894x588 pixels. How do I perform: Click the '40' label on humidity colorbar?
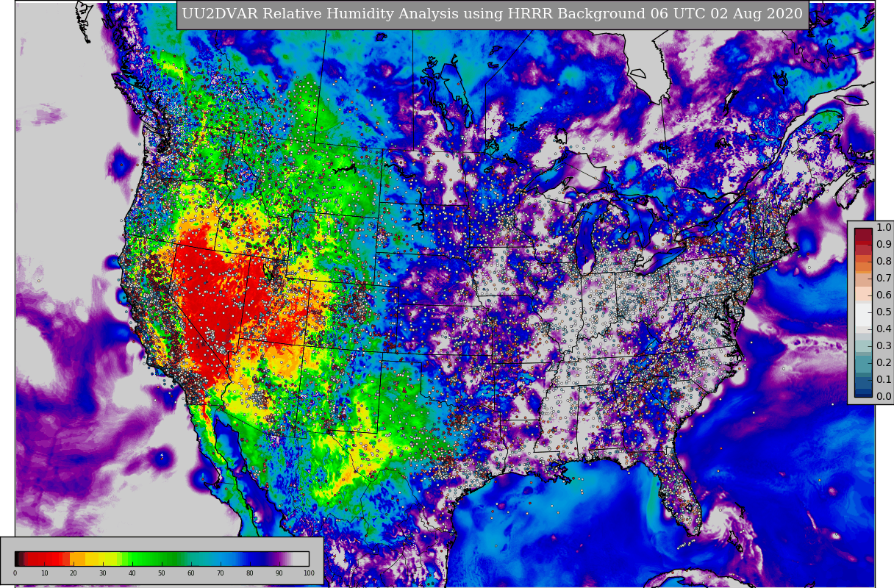132,573
